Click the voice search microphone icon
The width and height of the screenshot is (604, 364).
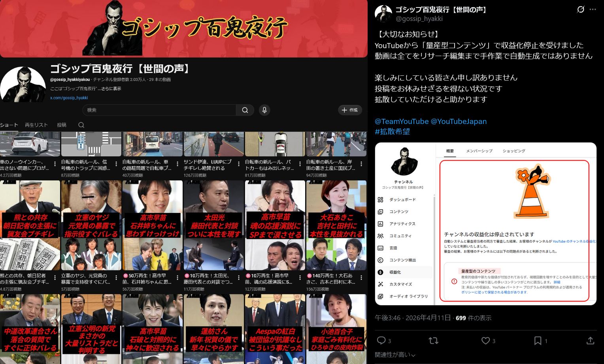[x=264, y=110]
